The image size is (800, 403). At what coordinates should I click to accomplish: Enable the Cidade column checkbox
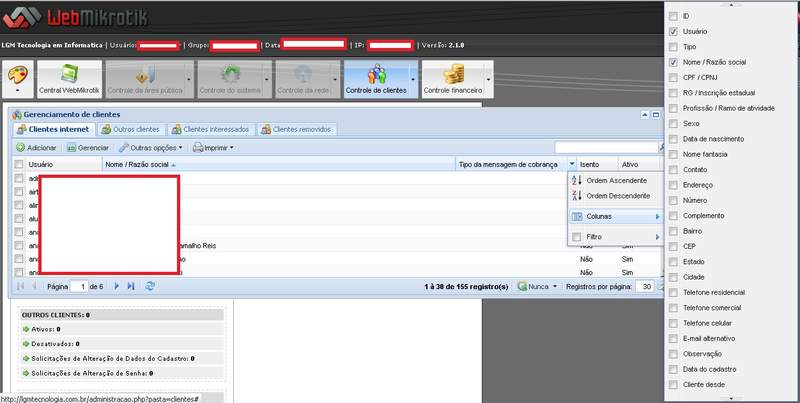coord(673,277)
